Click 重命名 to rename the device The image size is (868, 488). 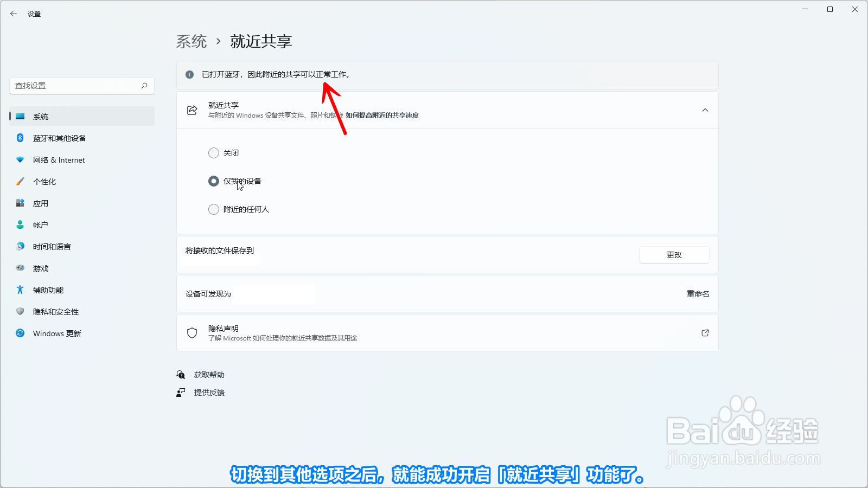pos(698,294)
